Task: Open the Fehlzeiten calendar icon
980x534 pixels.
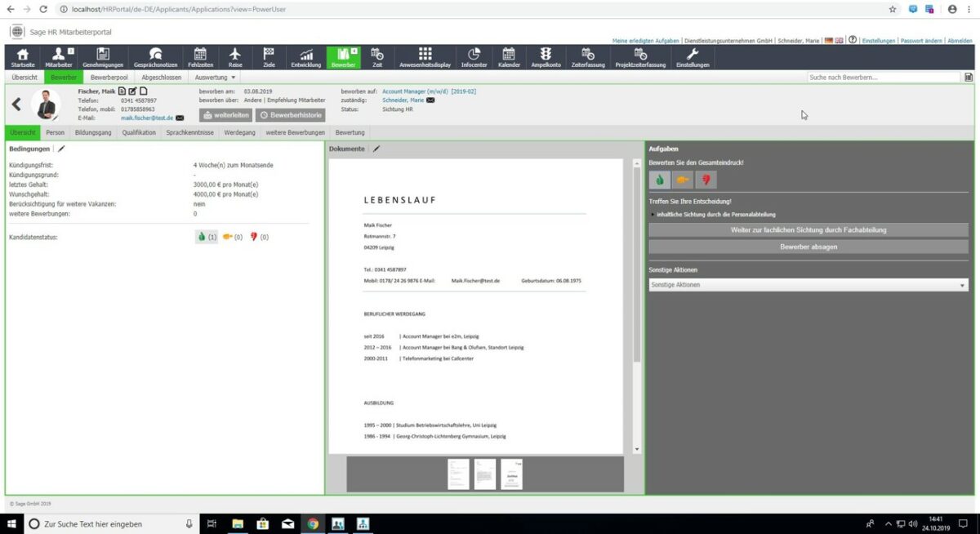Action: point(200,54)
